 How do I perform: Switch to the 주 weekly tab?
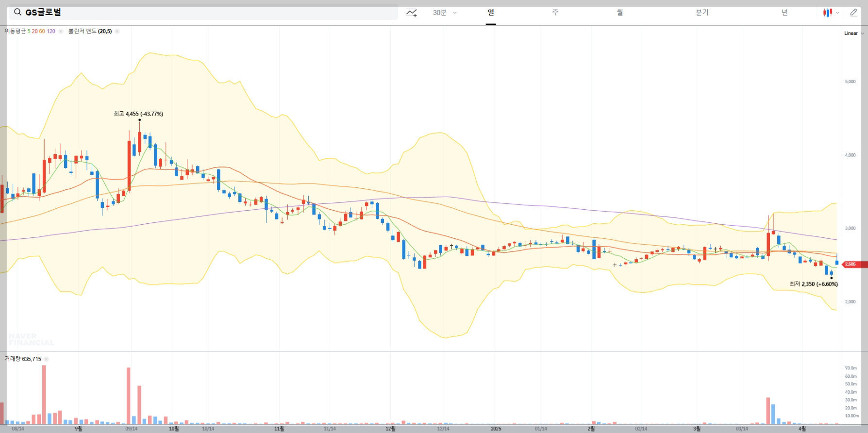555,13
